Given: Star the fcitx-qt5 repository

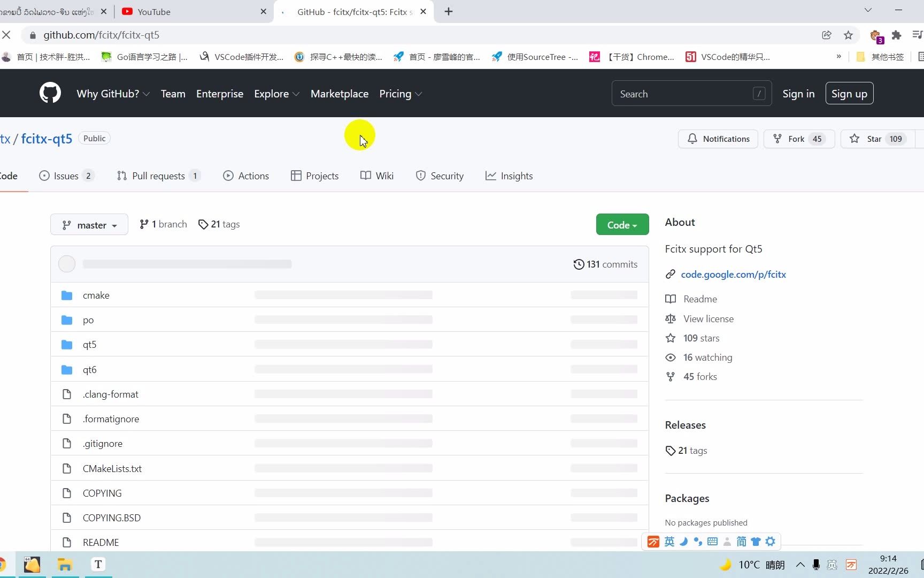Looking at the screenshot, I should tap(877, 139).
